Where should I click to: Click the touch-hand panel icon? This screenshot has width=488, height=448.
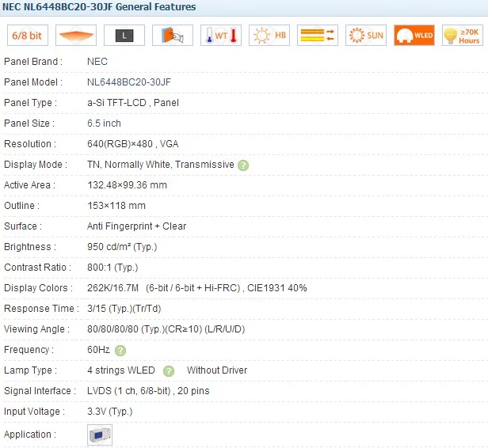coord(173,35)
